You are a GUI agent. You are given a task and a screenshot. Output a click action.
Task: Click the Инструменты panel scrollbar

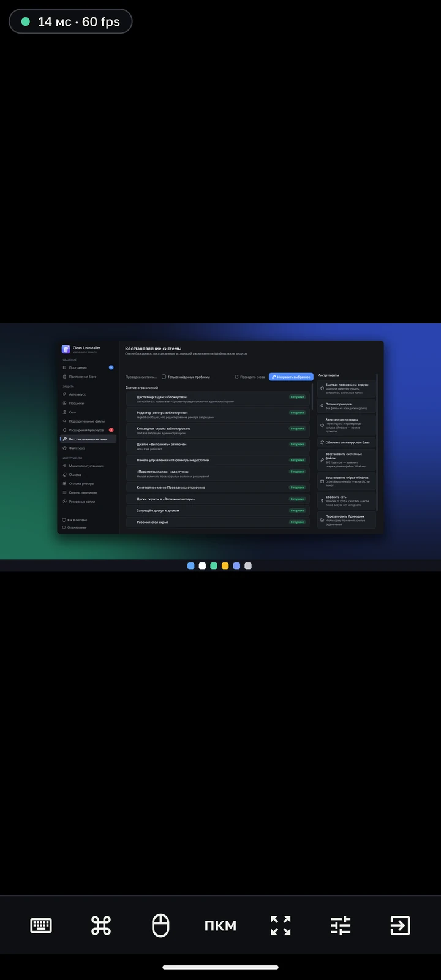click(377, 441)
